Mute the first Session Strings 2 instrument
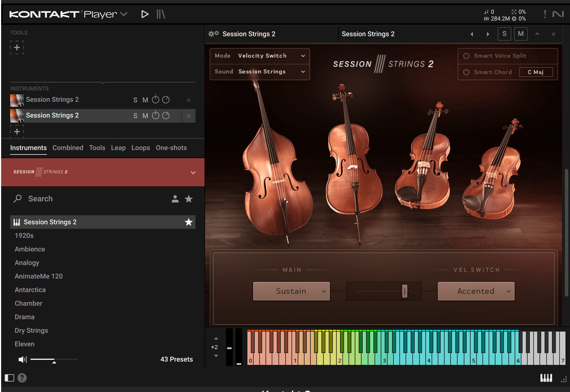Screen dimensions: 570x392 pyautogui.click(x=145, y=100)
